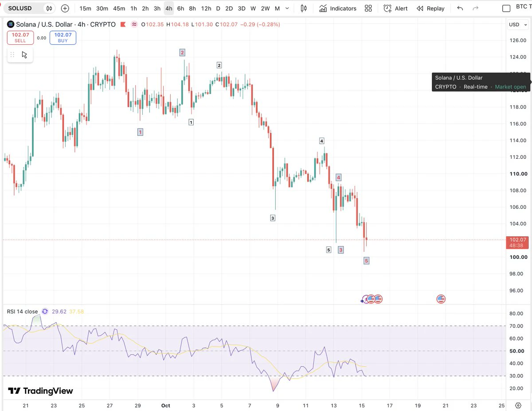This screenshot has width=532, height=411.
Task: Select the 12h timeframe
Action: coord(206,8)
